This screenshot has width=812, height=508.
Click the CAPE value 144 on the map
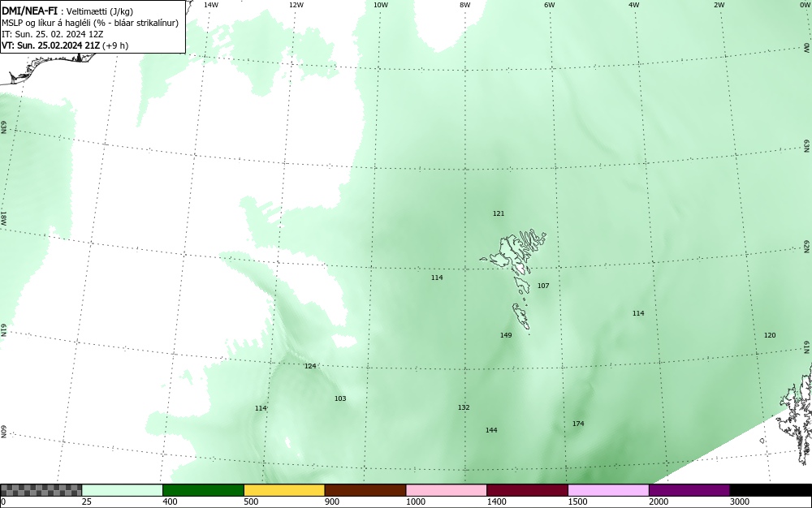coord(491,430)
